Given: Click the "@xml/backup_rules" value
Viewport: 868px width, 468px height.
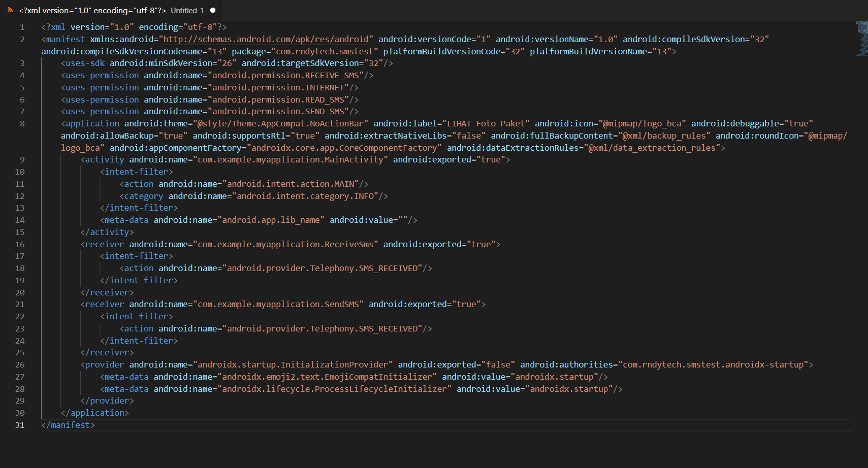Looking at the screenshot, I should click(664, 136).
